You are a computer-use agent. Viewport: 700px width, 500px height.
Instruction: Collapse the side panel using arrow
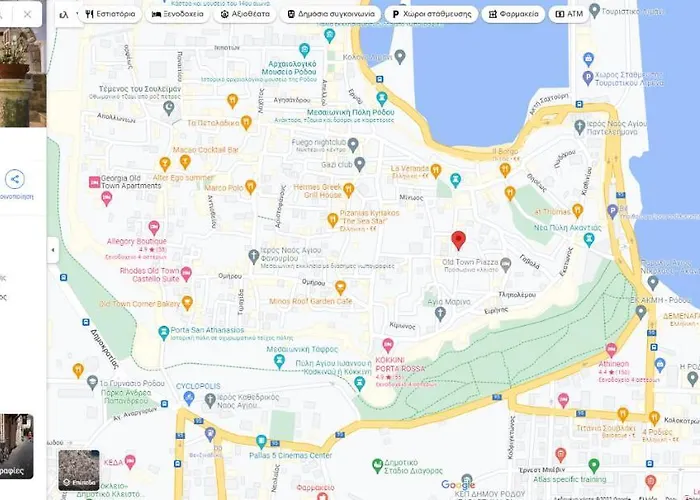click(x=53, y=249)
